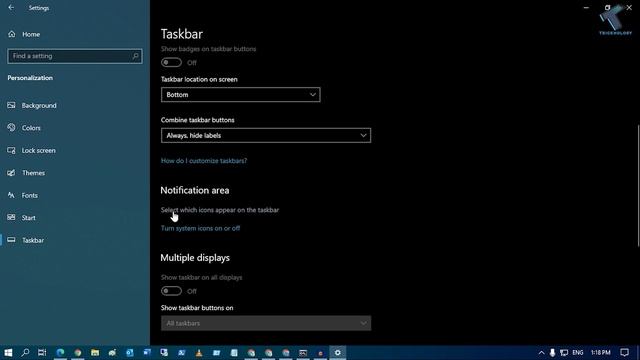640x360 pixels.
Task: Open the Show taskbar buttons on dropdown
Action: pyautogui.click(x=266, y=323)
